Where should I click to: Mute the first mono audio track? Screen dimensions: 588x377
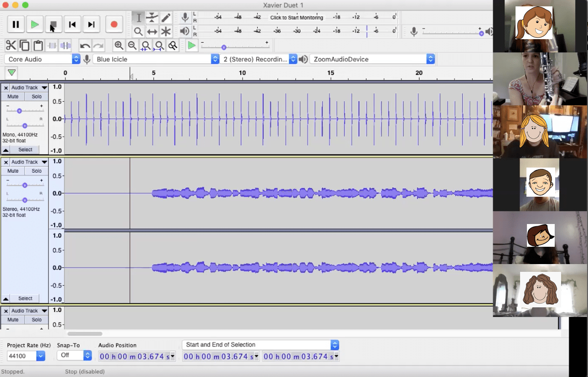pos(13,97)
